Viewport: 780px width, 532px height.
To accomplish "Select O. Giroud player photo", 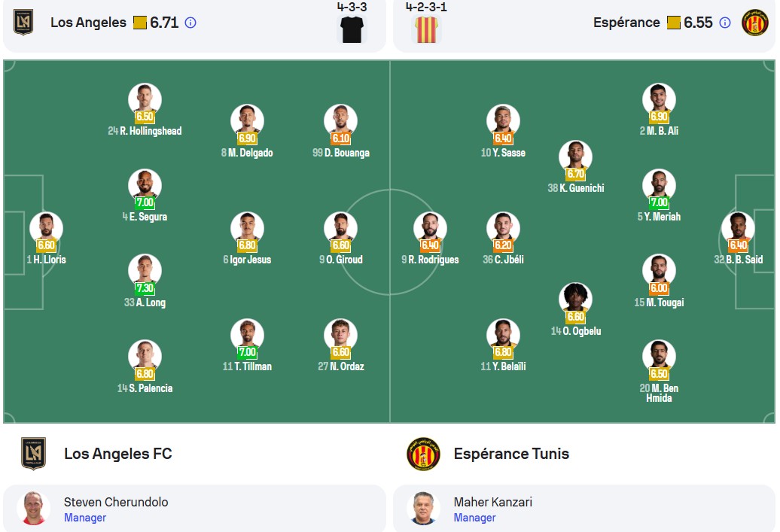I will click(341, 228).
